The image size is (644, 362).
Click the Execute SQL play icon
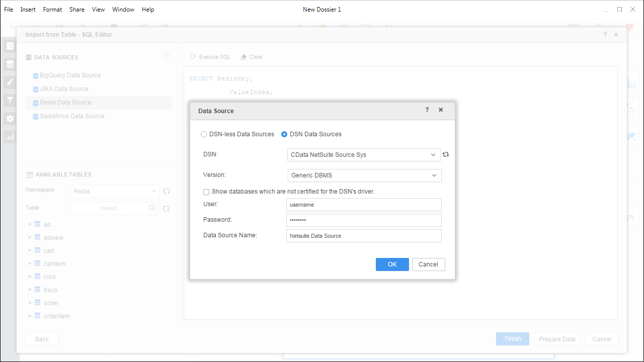tap(193, 57)
